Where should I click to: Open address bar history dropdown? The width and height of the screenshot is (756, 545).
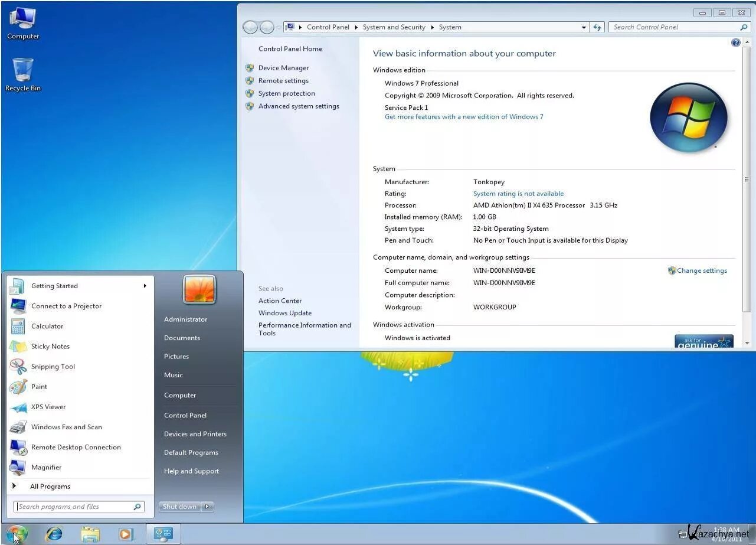click(584, 27)
